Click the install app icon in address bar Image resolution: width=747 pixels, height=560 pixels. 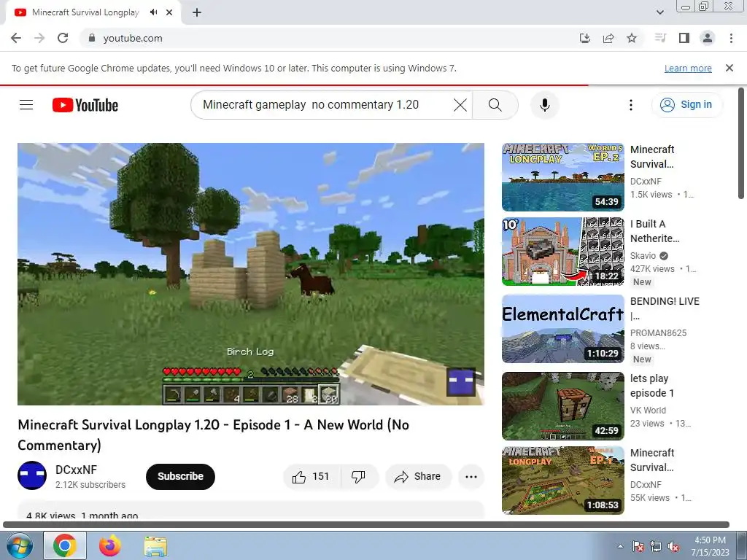(x=585, y=38)
